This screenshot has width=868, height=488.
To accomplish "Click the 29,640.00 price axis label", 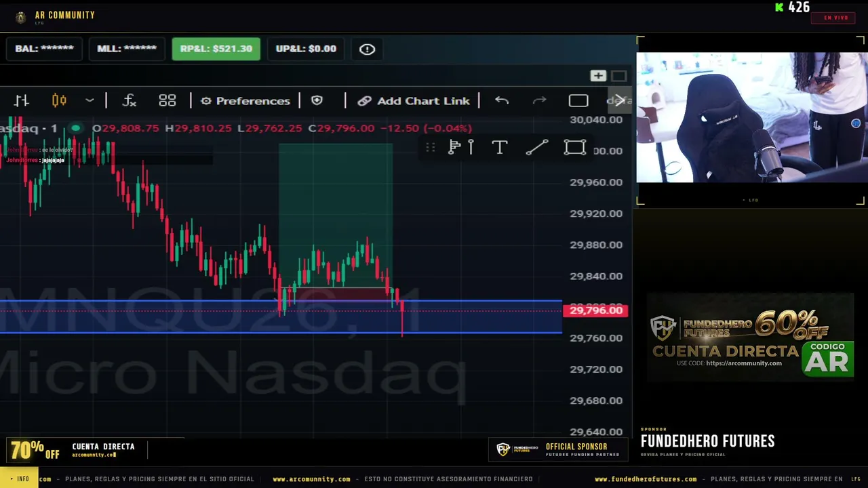I will [596, 432].
